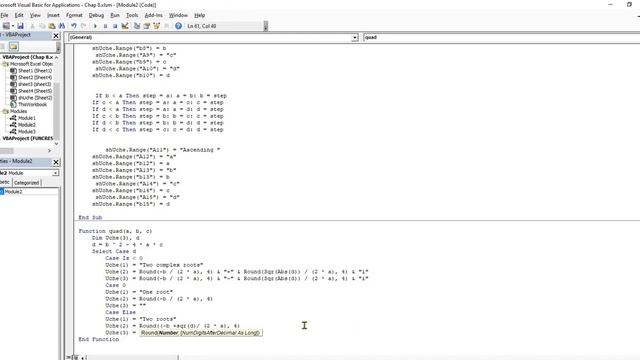Open the Run menu

(115, 15)
